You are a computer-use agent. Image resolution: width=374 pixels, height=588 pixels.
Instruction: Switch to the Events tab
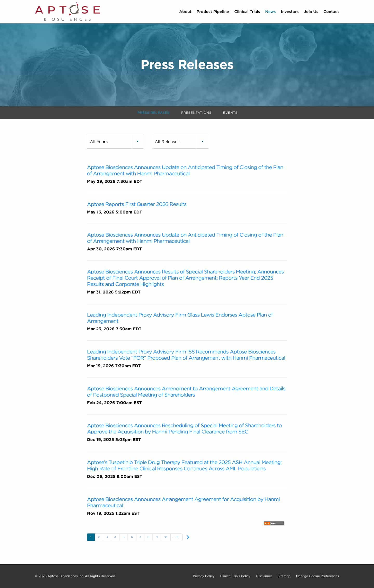click(230, 113)
